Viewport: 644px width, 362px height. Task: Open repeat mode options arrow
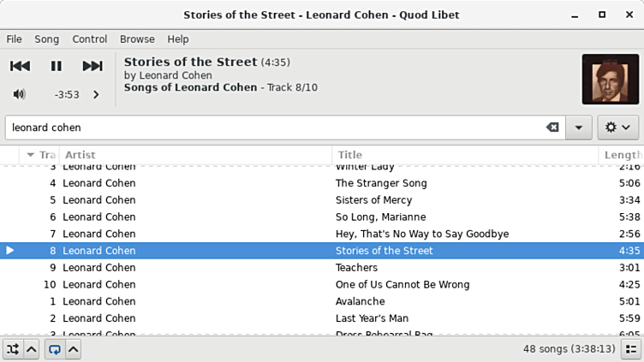click(x=74, y=349)
